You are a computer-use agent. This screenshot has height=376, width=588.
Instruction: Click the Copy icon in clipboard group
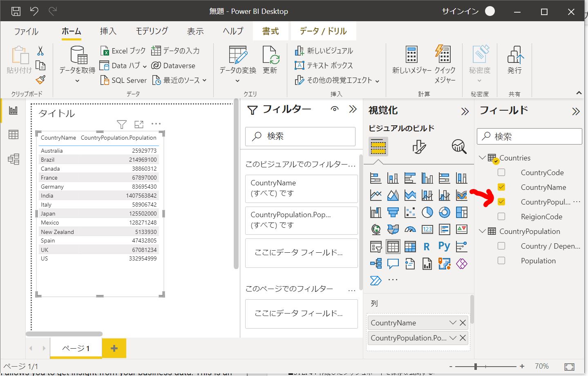(40, 65)
